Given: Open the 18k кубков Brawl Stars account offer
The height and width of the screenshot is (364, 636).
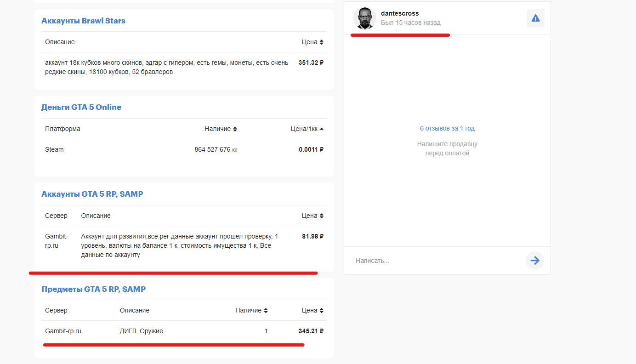Looking at the screenshot, I should click(166, 67).
